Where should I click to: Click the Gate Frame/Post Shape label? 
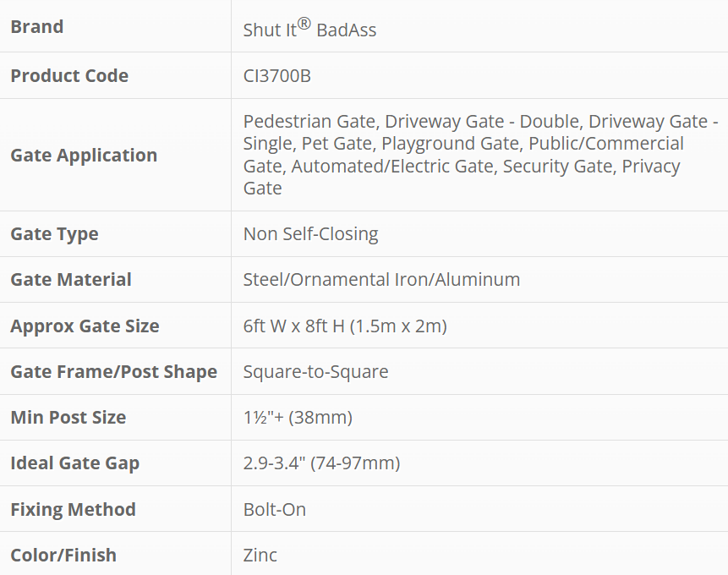(113, 372)
